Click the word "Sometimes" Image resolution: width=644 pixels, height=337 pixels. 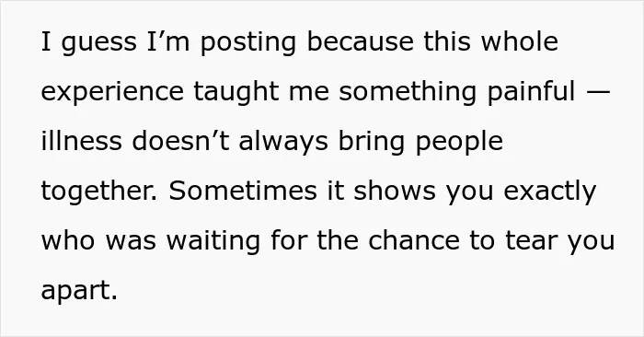tap(243, 191)
